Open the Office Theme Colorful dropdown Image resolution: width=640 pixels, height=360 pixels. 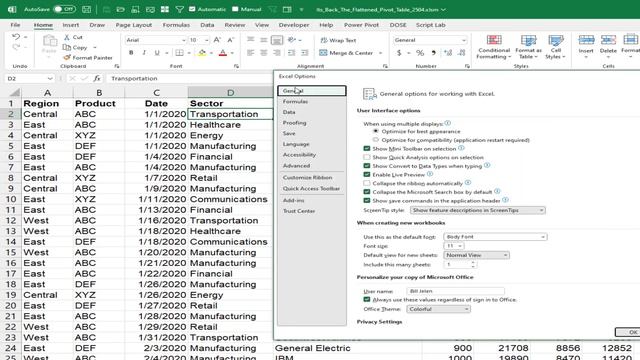point(438,309)
